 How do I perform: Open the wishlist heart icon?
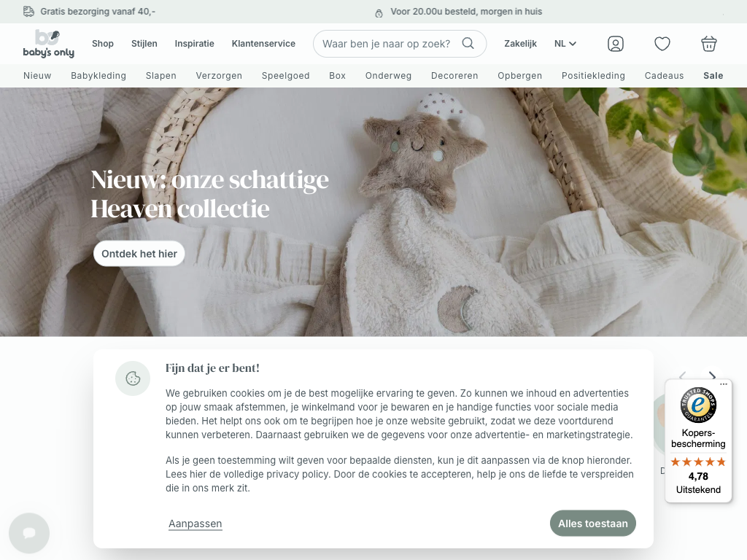[662, 44]
